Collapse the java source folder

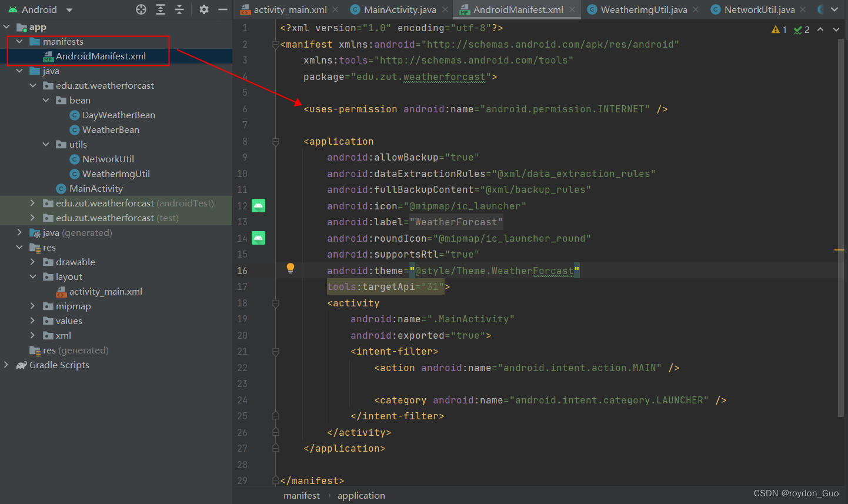pos(19,71)
